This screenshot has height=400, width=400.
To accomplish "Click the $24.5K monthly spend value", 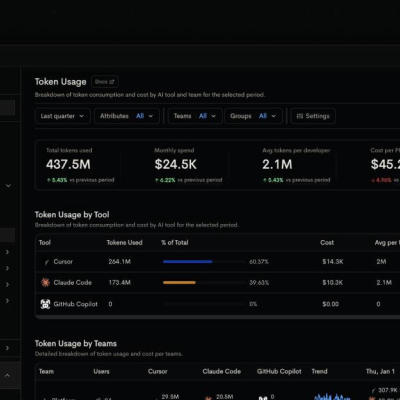I will click(x=176, y=164).
